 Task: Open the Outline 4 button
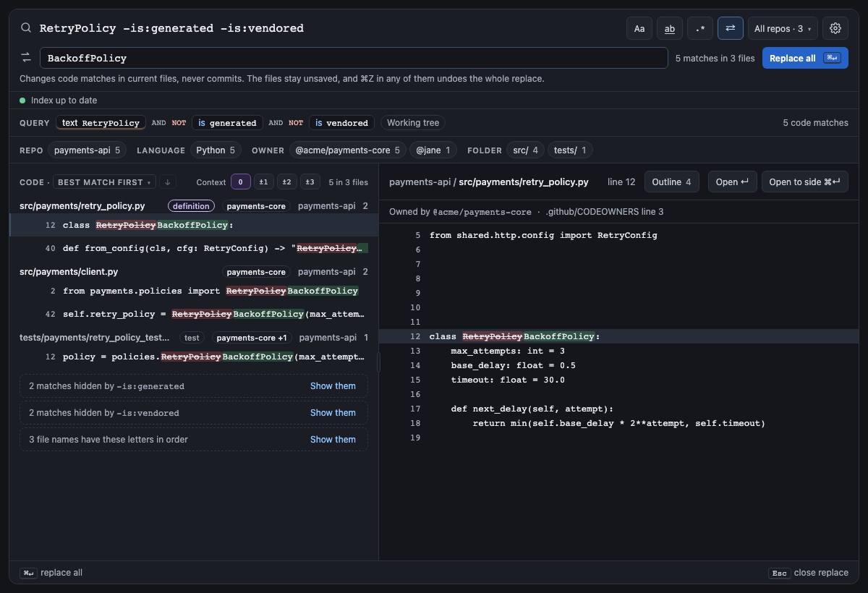pyautogui.click(x=671, y=182)
